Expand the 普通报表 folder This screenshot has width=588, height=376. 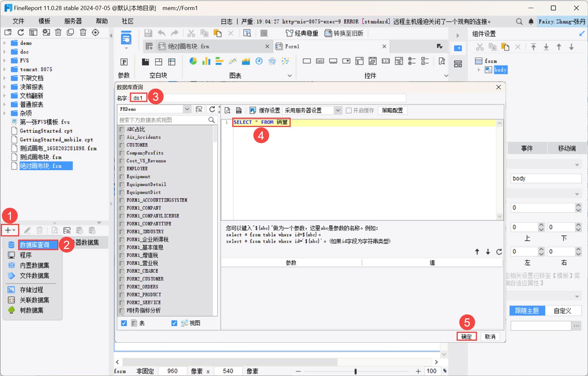coord(5,105)
